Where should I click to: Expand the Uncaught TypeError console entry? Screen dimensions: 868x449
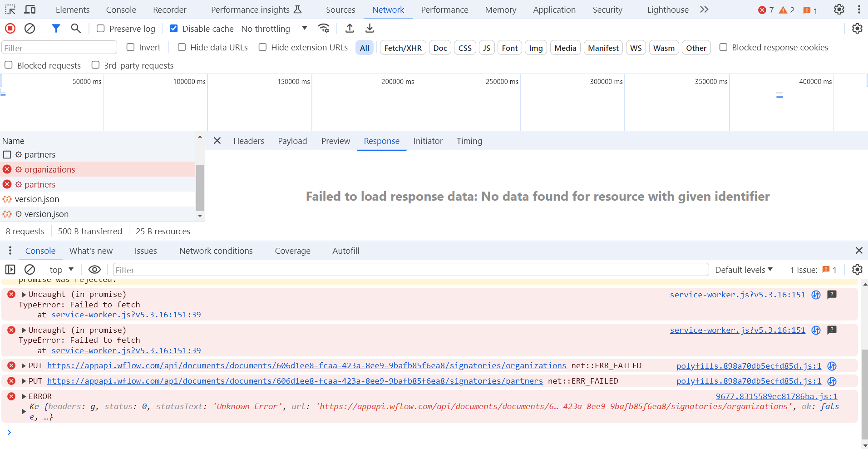click(x=23, y=294)
